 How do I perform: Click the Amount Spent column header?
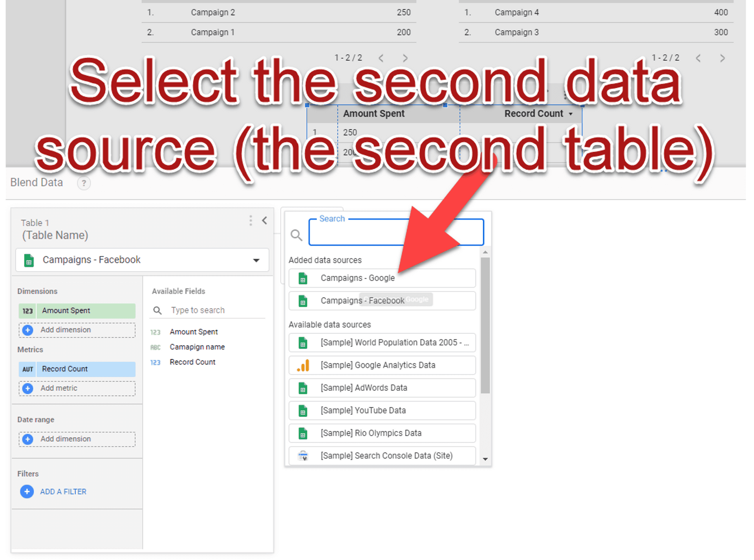373,114
